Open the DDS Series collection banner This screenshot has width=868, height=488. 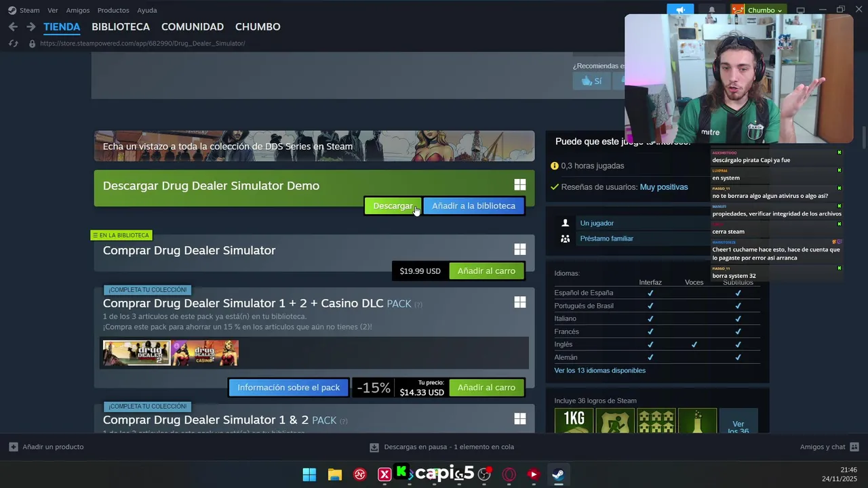[x=314, y=146]
